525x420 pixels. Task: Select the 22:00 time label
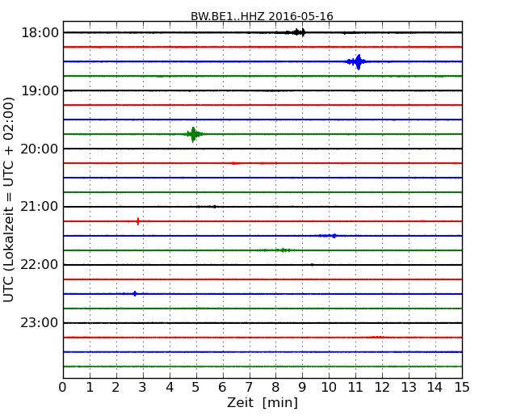coord(40,265)
